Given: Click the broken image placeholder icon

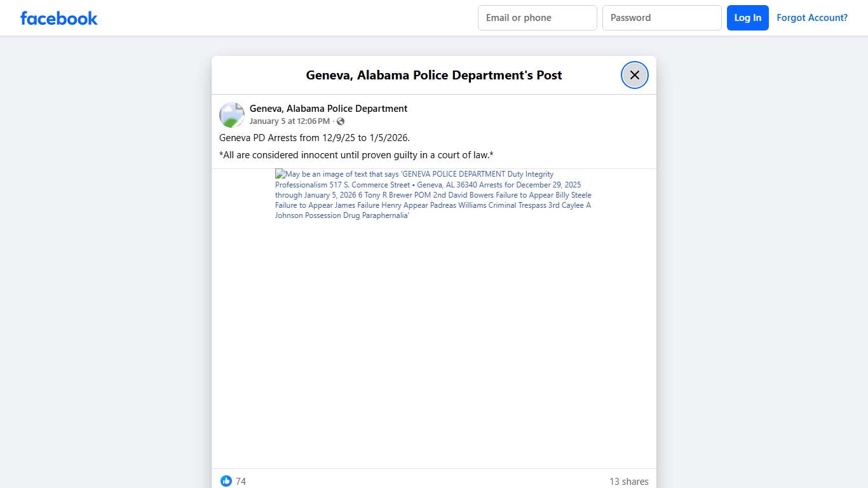Looking at the screenshot, I should 279,173.
